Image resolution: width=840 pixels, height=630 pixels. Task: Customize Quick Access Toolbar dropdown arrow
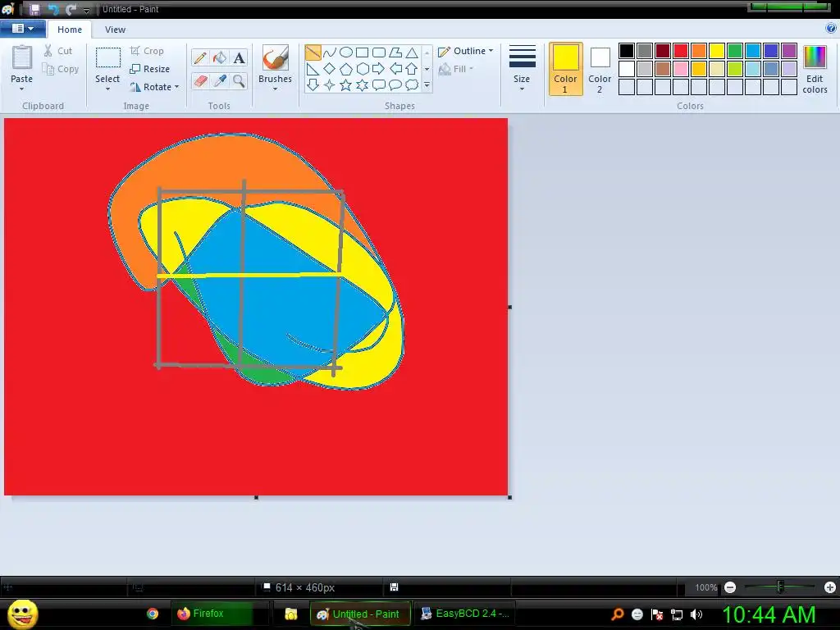[86, 10]
